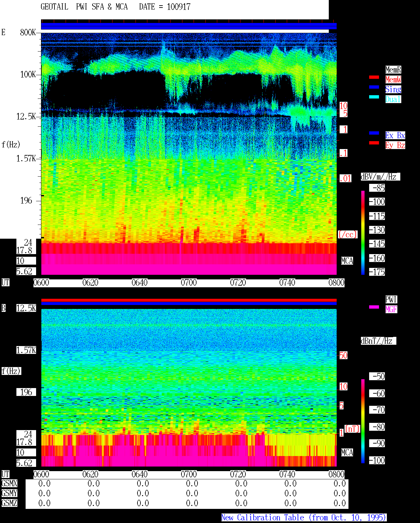Click the Ex Bx legend label
Image resolution: width=420 pixels, height=523 pixels.
pyautogui.click(x=395, y=135)
